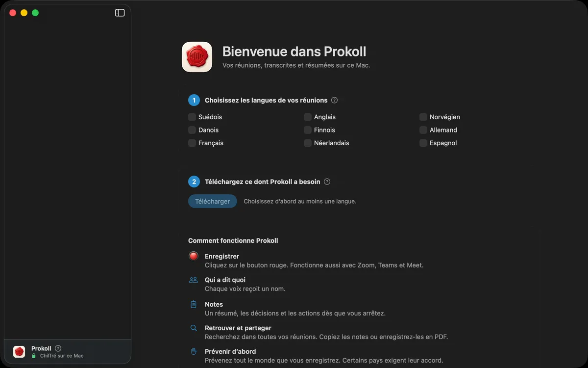Click the Télécharger button

pos(213,201)
